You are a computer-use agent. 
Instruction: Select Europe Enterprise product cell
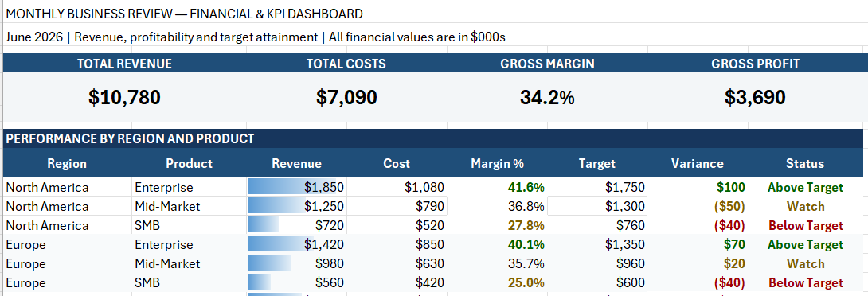(x=189, y=244)
